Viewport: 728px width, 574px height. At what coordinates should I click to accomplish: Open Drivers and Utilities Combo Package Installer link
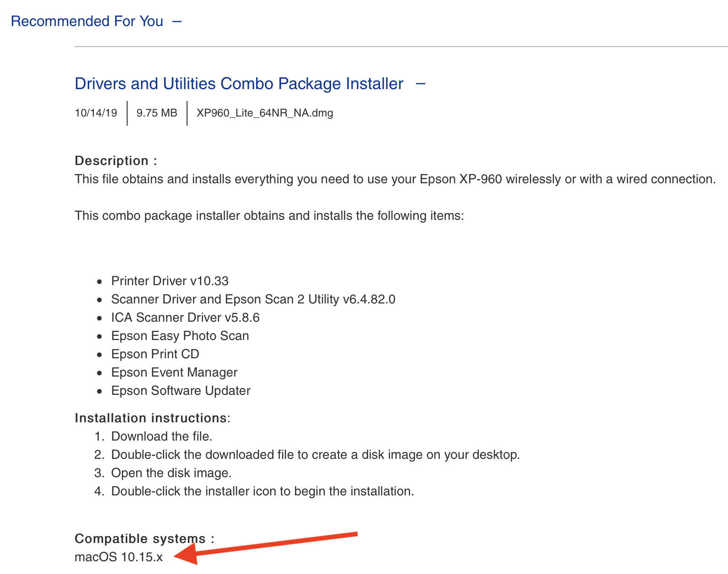(x=239, y=84)
